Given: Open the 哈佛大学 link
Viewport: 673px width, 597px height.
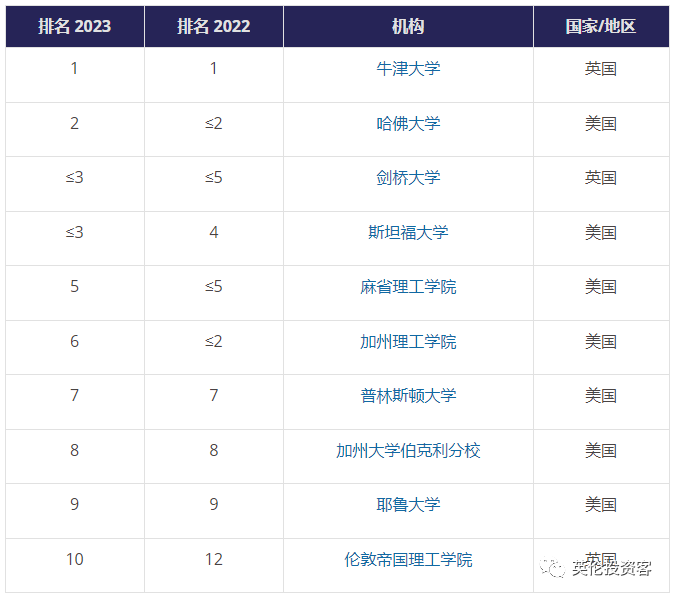Looking at the screenshot, I should point(408,124).
